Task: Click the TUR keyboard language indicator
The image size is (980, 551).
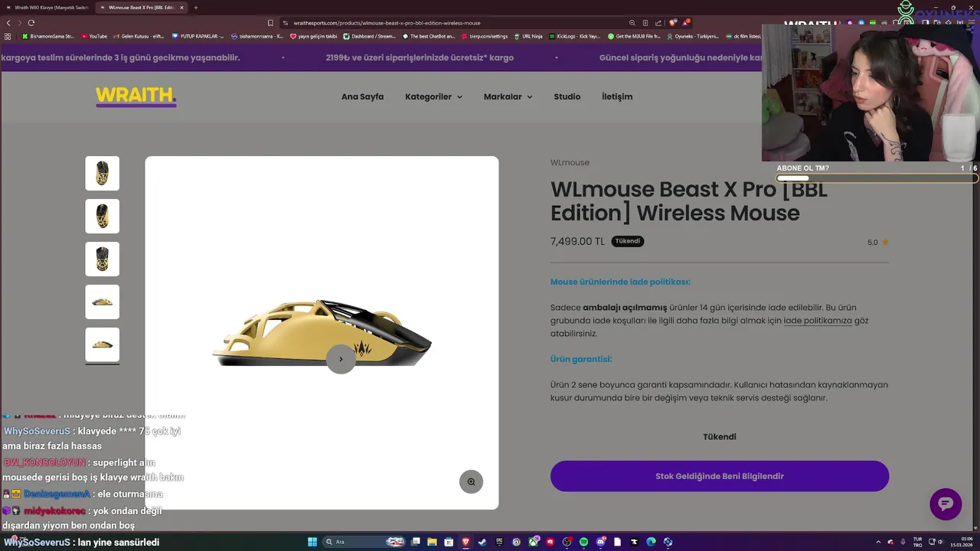Action: [918, 542]
